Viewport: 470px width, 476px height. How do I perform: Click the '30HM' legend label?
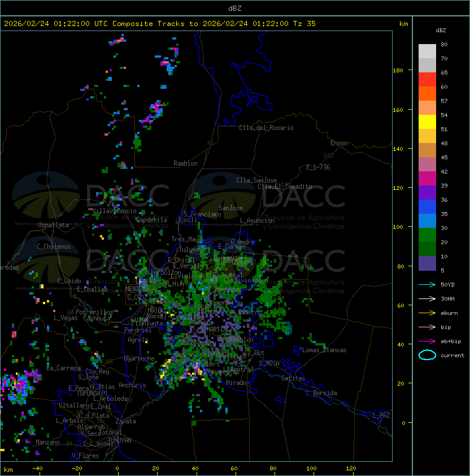click(x=447, y=298)
